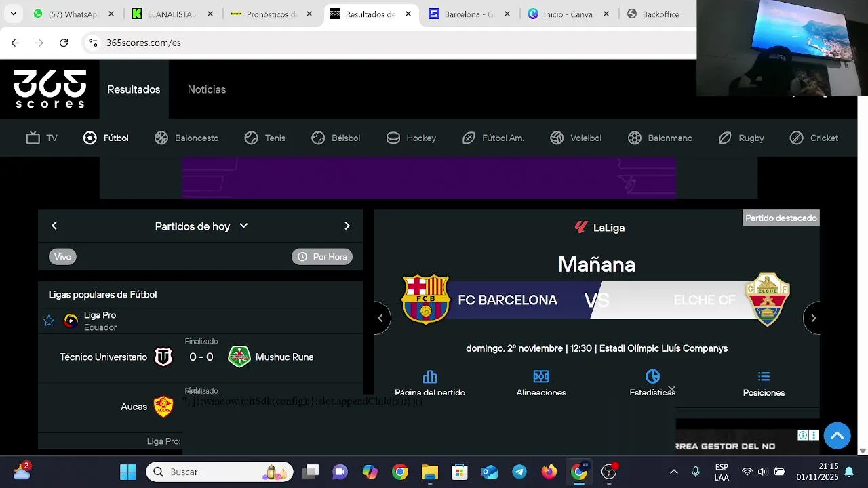The image size is (868, 488).
Task: Open the 365scores logo home link
Action: (x=50, y=89)
